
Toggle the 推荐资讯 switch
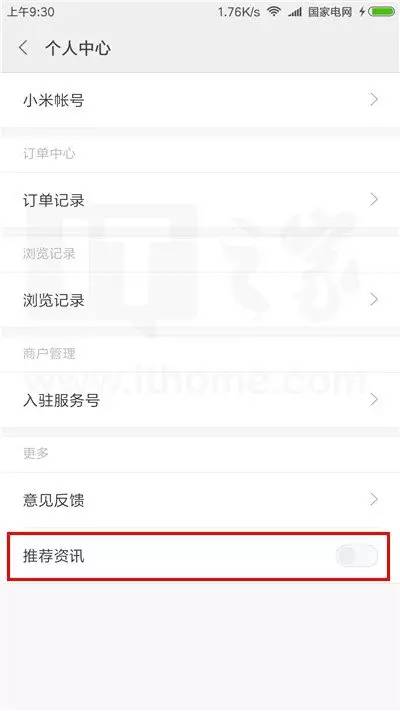(x=357, y=556)
